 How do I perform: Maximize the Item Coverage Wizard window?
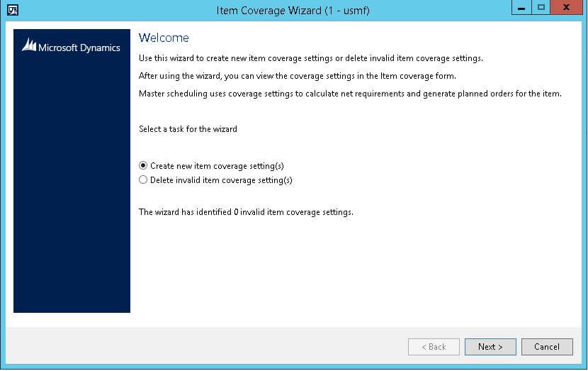tap(542, 9)
